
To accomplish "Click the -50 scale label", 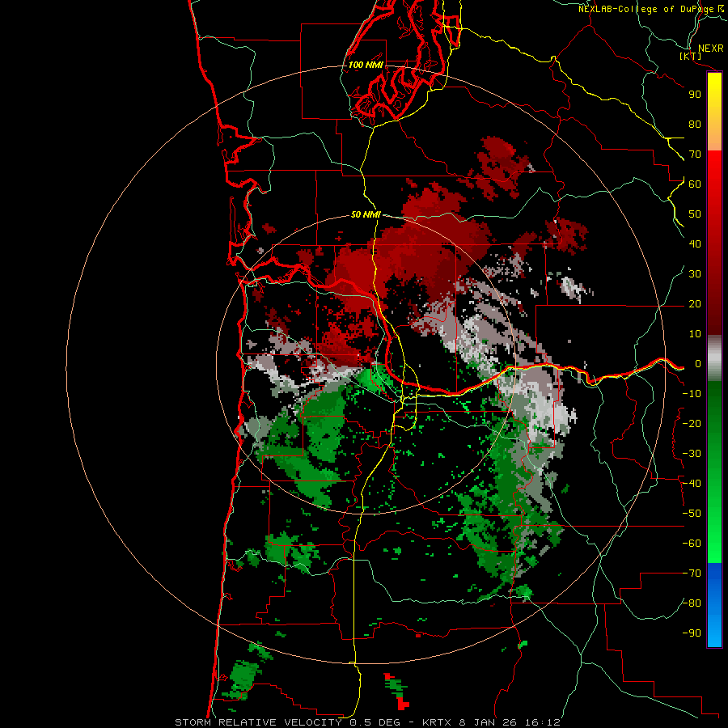I will (692, 514).
